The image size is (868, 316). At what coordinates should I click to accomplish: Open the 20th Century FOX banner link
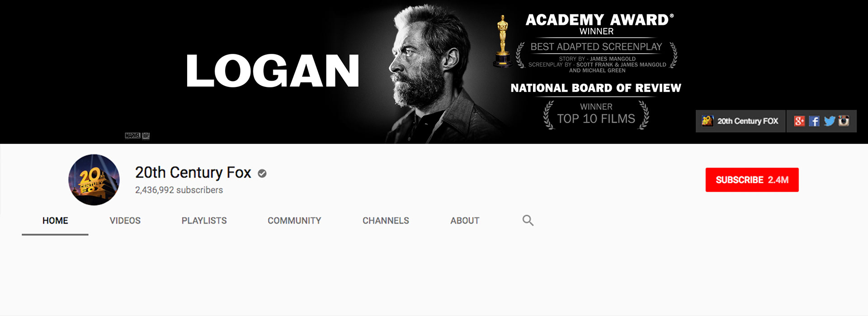pos(741,121)
